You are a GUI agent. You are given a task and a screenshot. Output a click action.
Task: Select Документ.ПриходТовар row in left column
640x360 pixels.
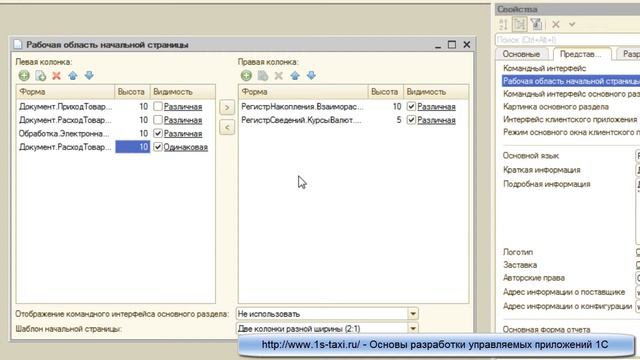click(65, 107)
